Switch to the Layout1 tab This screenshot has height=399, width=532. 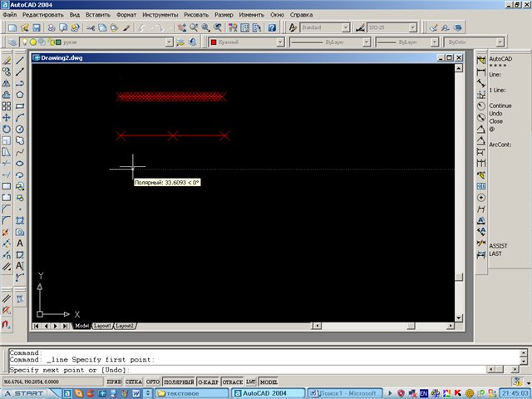tap(102, 326)
